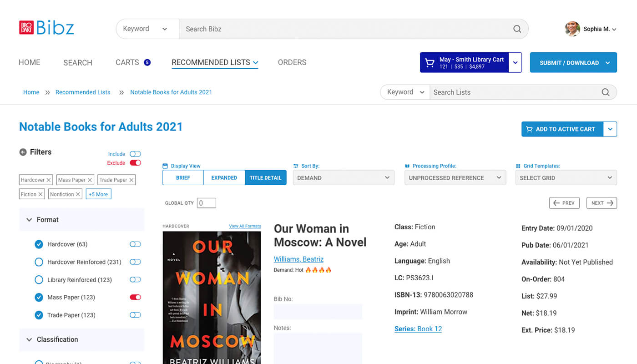
Task: Click the magnifier icon in Search Lists bar
Action: (x=605, y=92)
